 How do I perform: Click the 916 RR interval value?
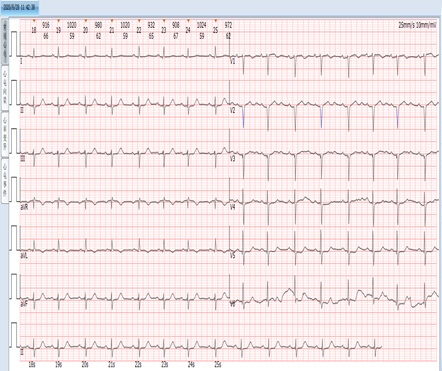tap(46, 25)
